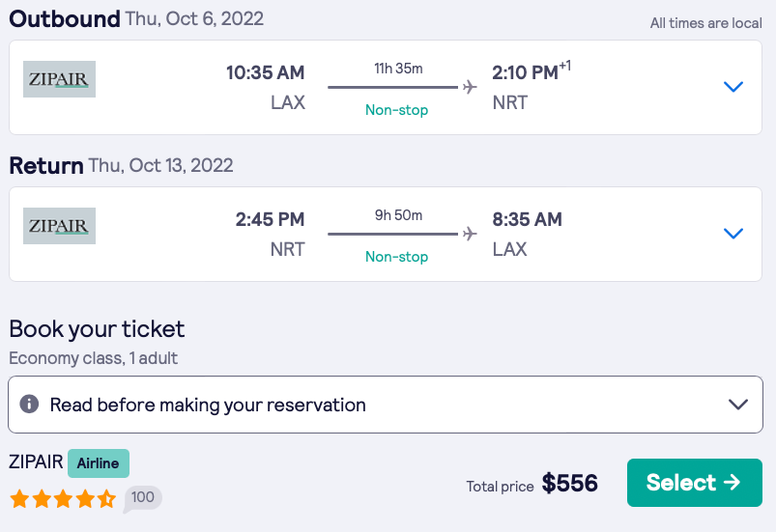Viewport: 776px width, 532px height.
Task: Click the 11h 35m outbound duration
Action: tap(398, 69)
